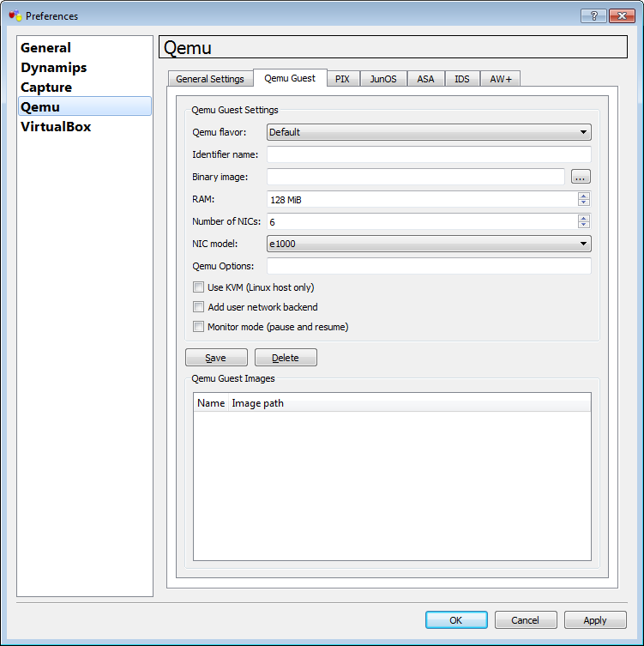This screenshot has width=644, height=646.
Task: Click the Binary image path field
Action: click(416, 177)
